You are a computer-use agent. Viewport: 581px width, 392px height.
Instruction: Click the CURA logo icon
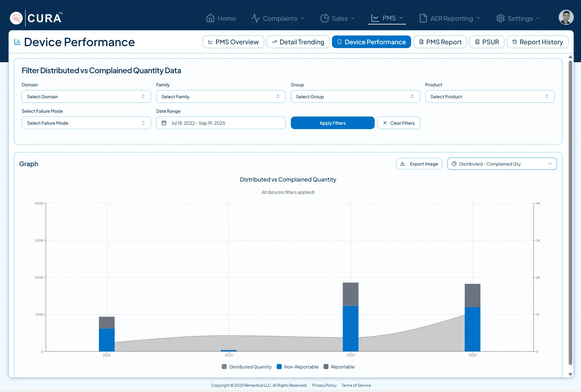click(16, 18)
